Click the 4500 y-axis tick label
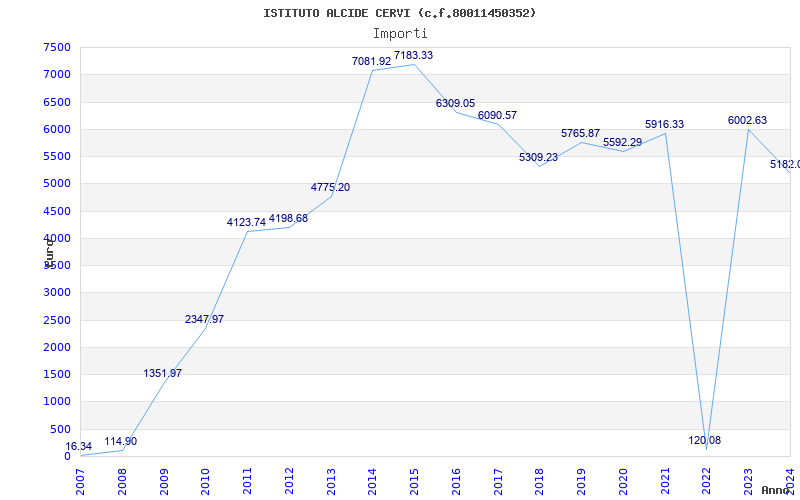Screen dimensions: 800x500 click(57, 211)
